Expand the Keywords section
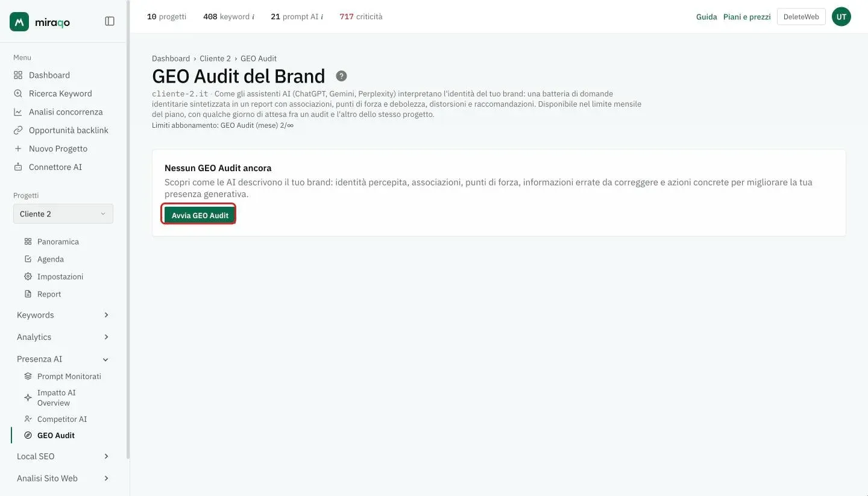The image size is (868, 496). (x=63, y=315)
